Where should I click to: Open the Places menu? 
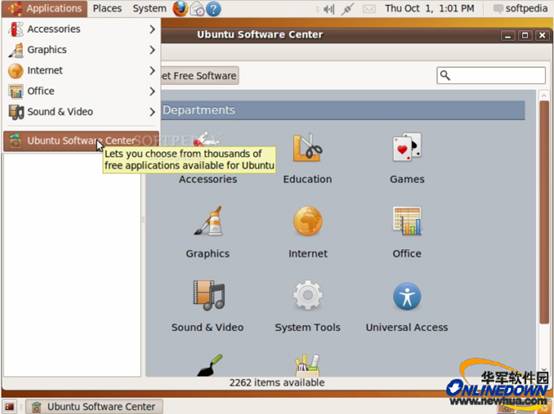(107, 8)
